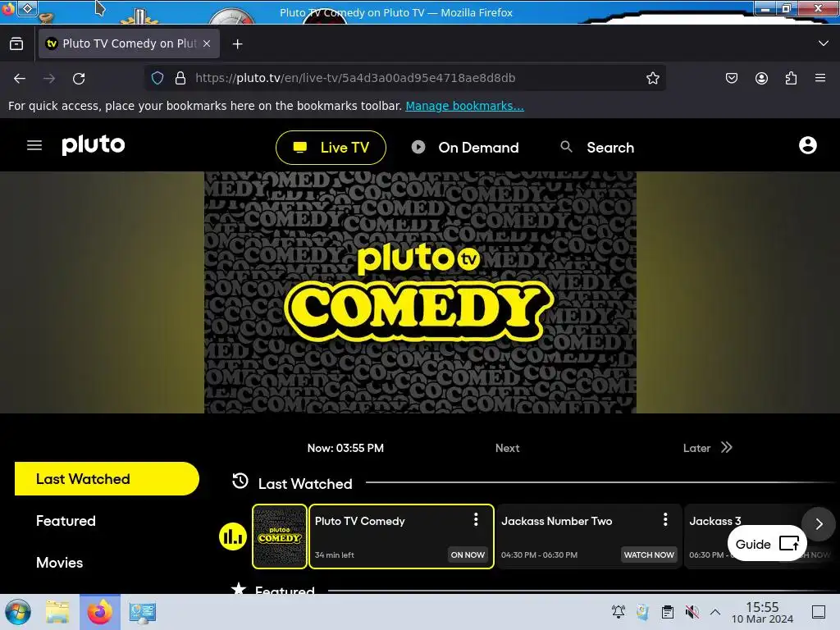Open tracking protection shield icon
Image resolution: width=840 pixels, height=630 pixels.
[157, 78]
